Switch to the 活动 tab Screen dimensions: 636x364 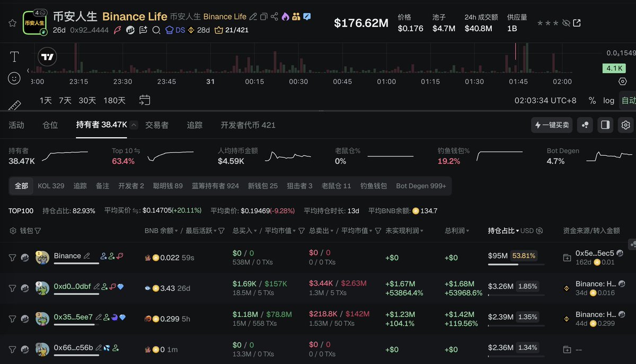pos(16,125)
